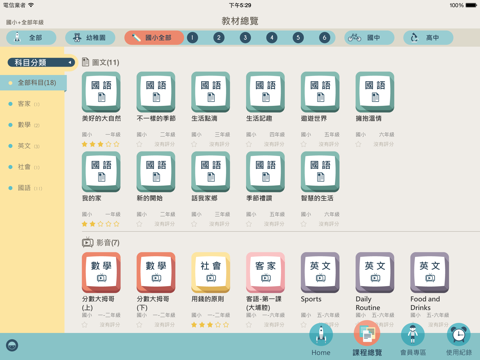Image resolution: width=480 pixels, height=360 pixels.
Task: Open 課程總覽 in bottom bar
Action: [x=367, y=339]
